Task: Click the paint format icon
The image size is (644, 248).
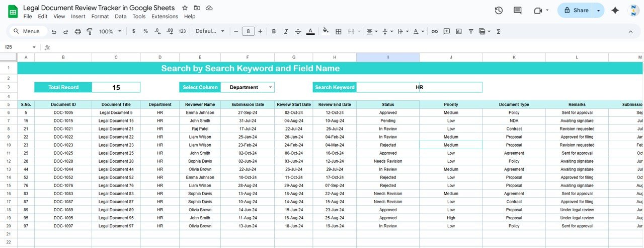Action: click(x=90, y=31)
